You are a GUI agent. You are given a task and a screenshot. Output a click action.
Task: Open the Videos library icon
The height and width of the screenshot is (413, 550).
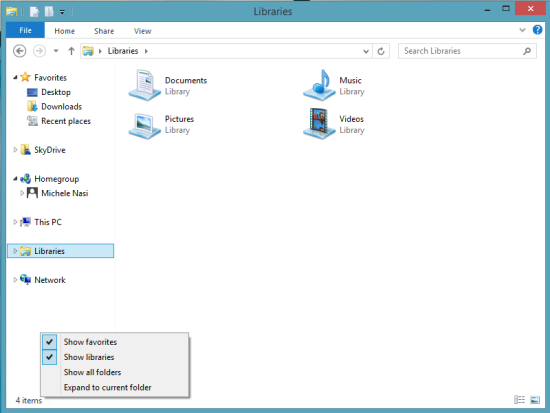[319, 124]
